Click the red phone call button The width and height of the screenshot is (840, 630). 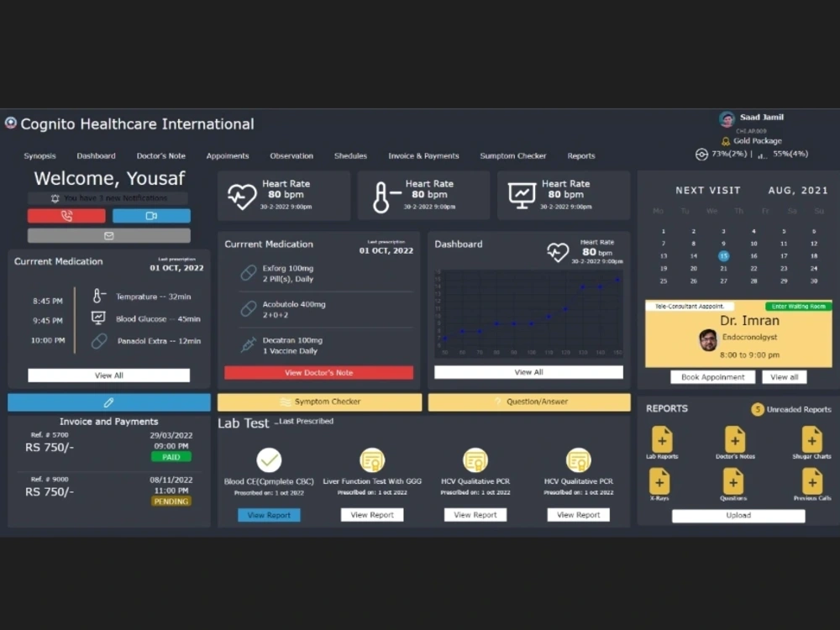click(66, 216)
